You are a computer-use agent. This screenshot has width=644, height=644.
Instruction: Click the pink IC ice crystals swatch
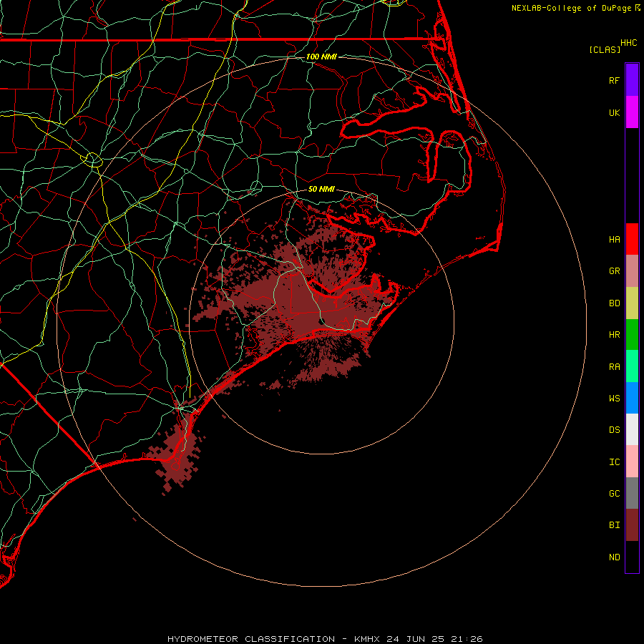click(632, 462)
